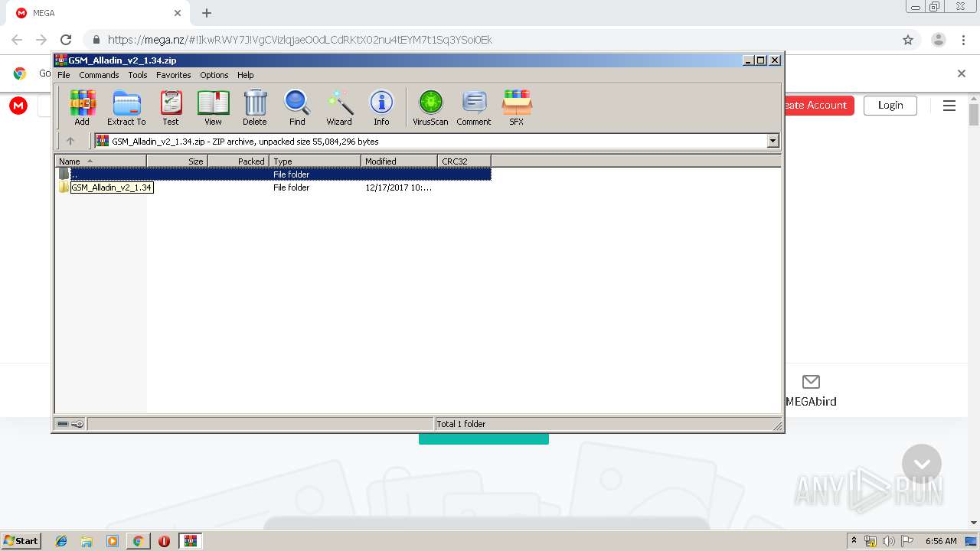980x551 pixels.
Task: Open the Opera taskbar icon
Action: click(x=164, y=541)
